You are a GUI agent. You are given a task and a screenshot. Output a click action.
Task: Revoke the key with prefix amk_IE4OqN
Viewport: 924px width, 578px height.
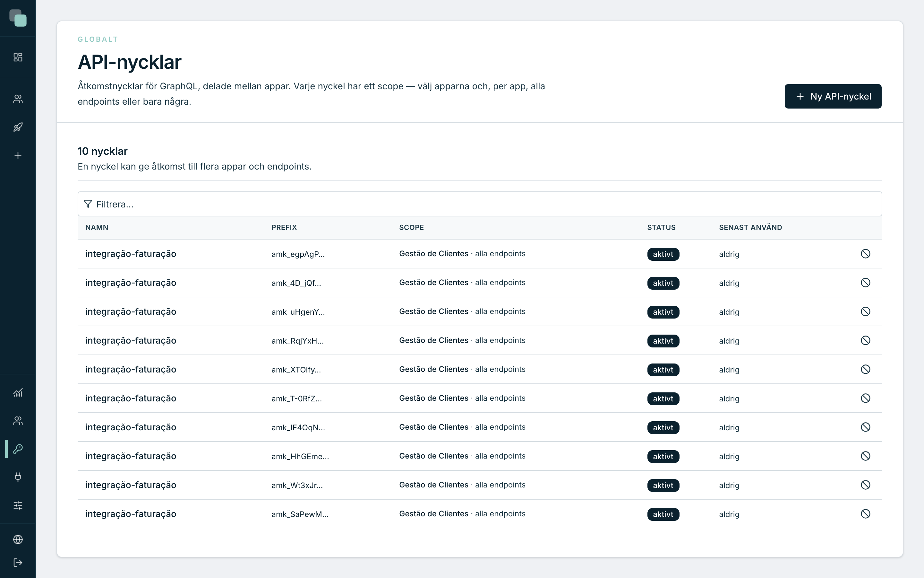pyautogui.click(x=866, y=427)
